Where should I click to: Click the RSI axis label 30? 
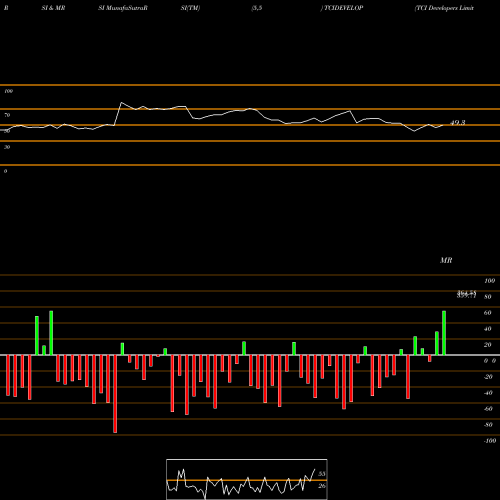7,147
